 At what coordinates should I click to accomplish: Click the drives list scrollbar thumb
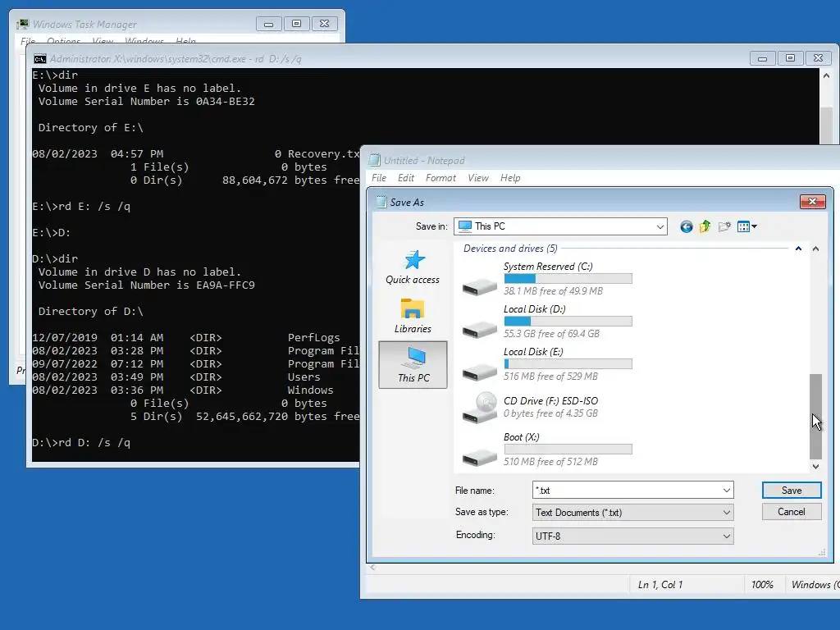coord(815,416)
